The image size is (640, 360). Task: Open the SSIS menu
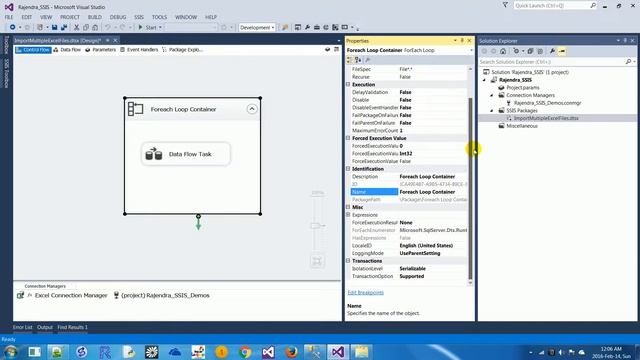tap(139, 17)
